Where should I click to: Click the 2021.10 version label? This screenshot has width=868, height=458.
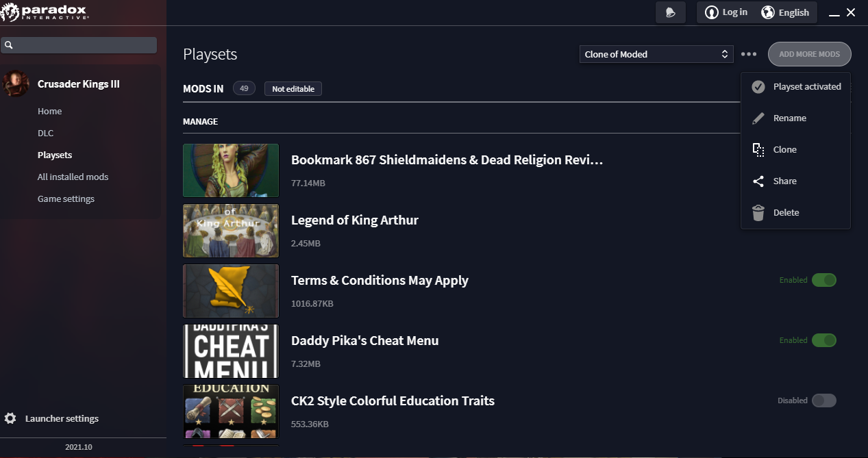[79, 446]
